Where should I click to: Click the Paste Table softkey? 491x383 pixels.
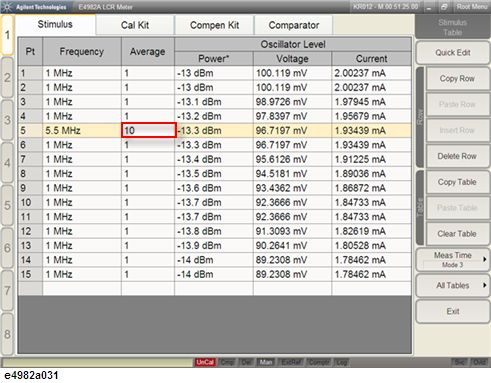457,208
